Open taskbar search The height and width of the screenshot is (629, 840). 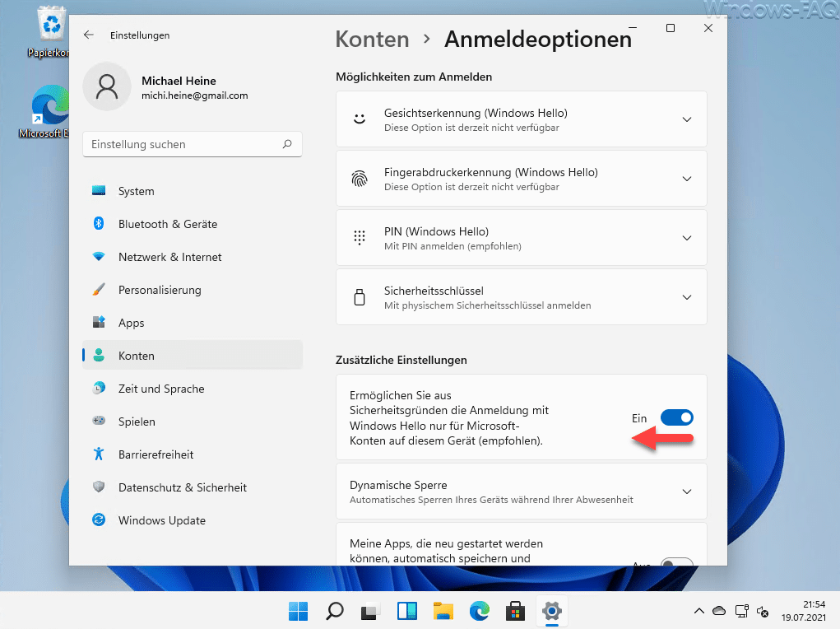(x=334, y=611)
